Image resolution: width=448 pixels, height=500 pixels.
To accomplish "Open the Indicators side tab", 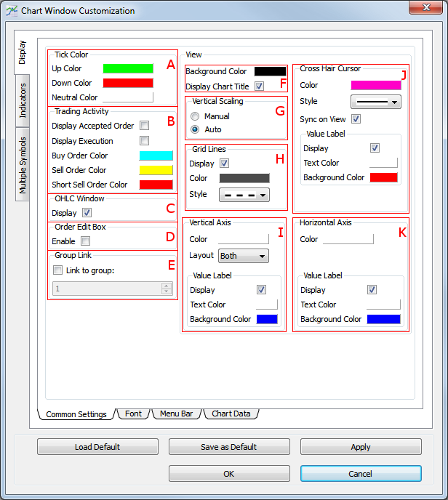I will [23, 101].
